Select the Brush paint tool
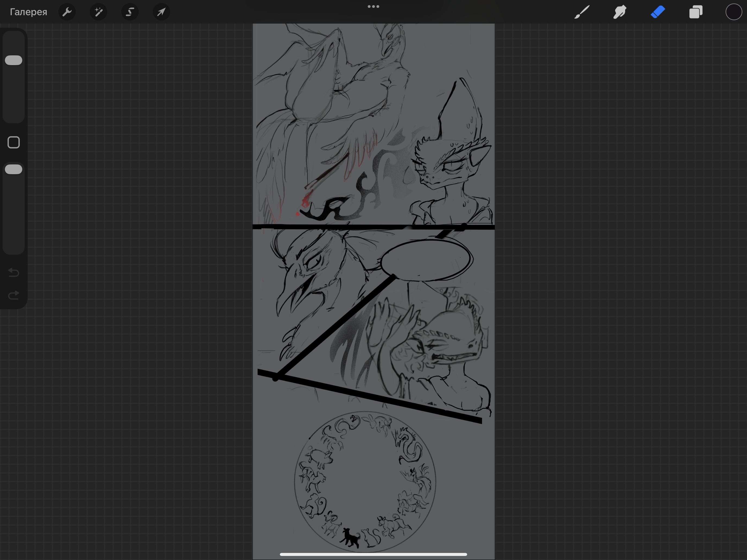This screenshot has height=560, width=747. (x=582, y=12)
